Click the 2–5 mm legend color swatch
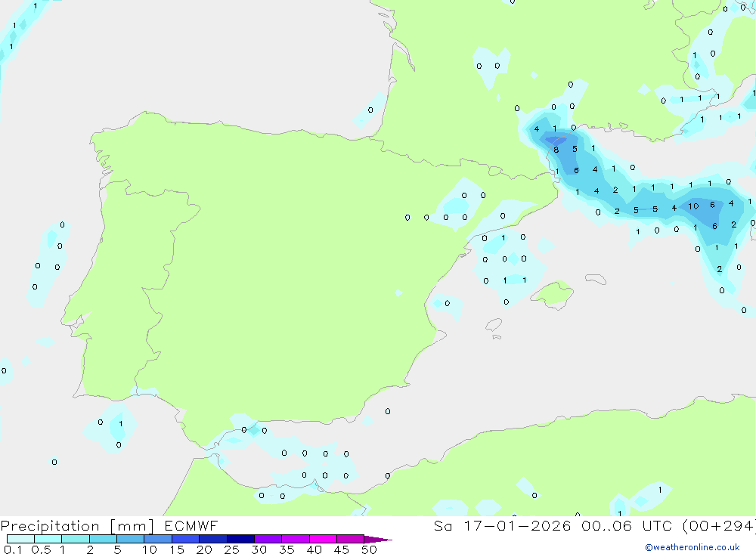Viewport: 756px width, 554px height. pos(103,539)
